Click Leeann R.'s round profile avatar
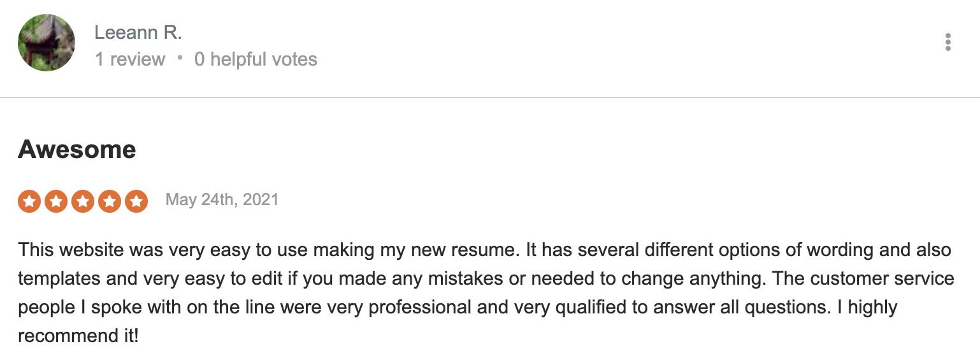Image resolution: width=980 pixels, height=358 pixels. (47, 43)
